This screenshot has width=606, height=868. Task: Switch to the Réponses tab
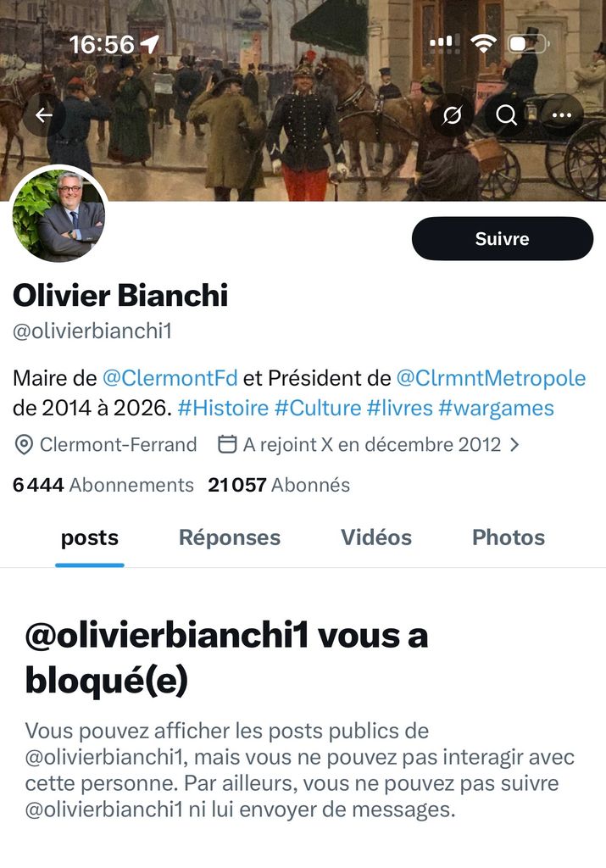tap(230, 537)
